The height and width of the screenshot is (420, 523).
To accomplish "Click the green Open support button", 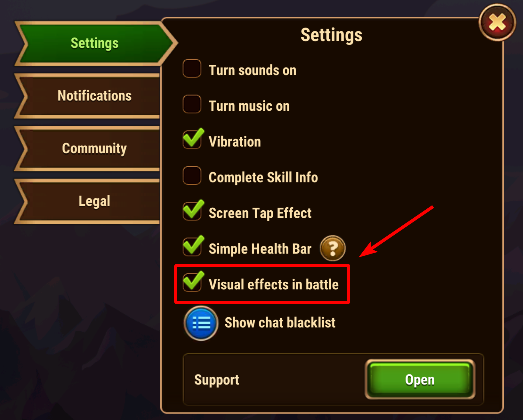I will (x=420, y=380).
